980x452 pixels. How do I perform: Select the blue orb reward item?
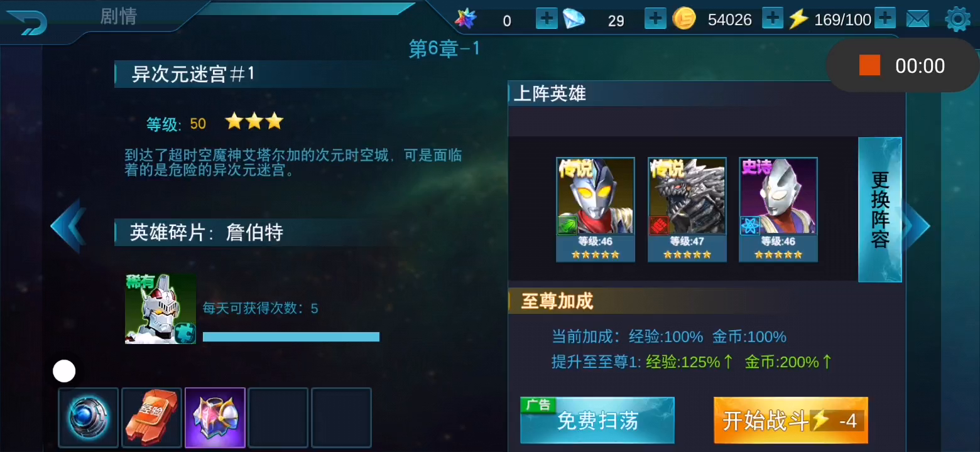click(89, 417)
